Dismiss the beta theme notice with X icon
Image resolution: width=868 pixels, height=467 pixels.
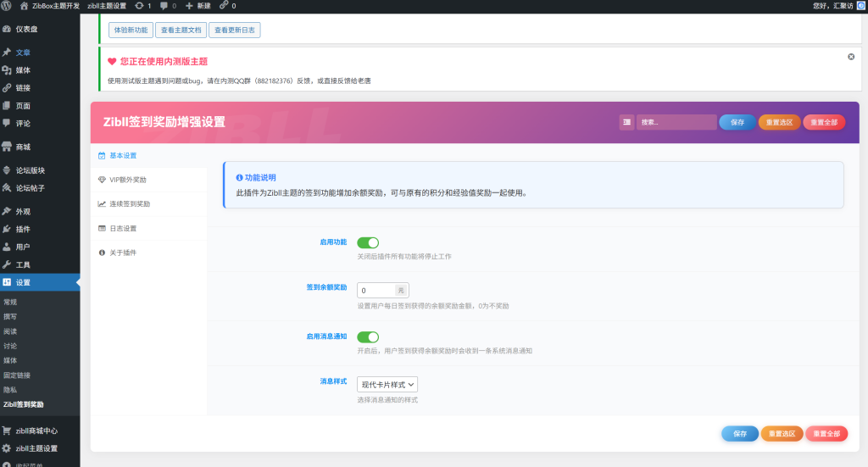[851, 57]
